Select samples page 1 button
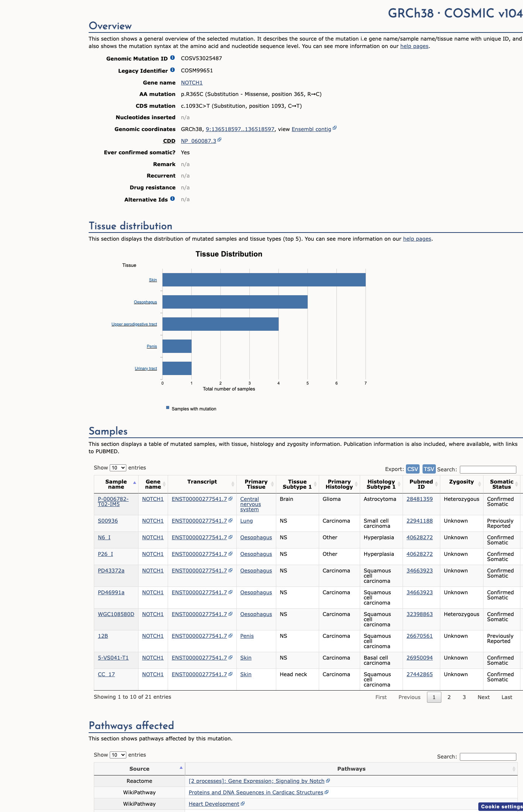Screen dimensions: 523x812 point(434,697)
